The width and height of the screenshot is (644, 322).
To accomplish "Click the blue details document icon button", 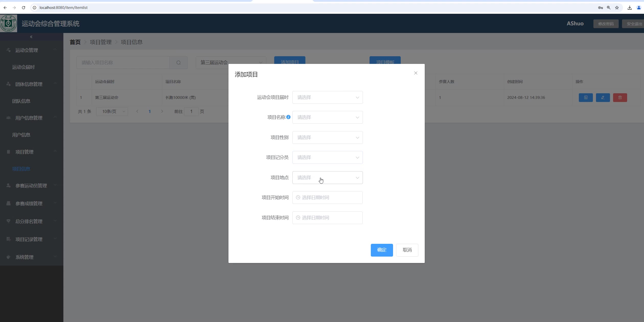I will tap(586, 98).
